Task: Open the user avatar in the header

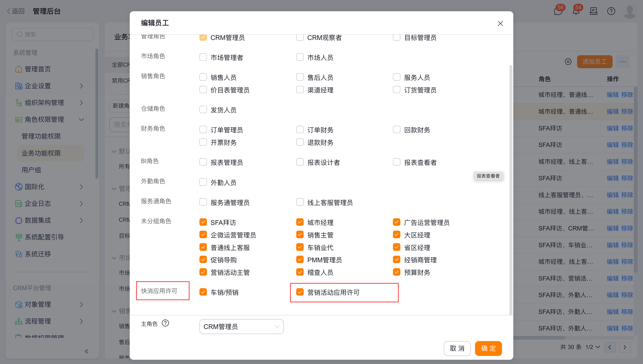Action: [x=630, y=11]
